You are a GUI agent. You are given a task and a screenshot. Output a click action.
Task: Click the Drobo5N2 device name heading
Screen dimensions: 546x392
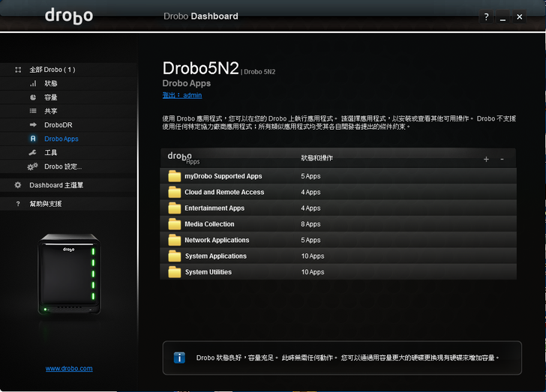[x=200, y=68]
